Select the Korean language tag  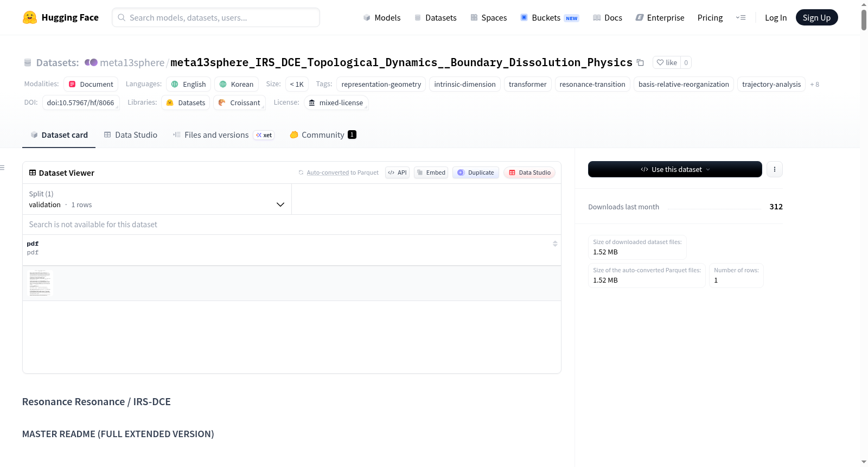coord(237,84)
